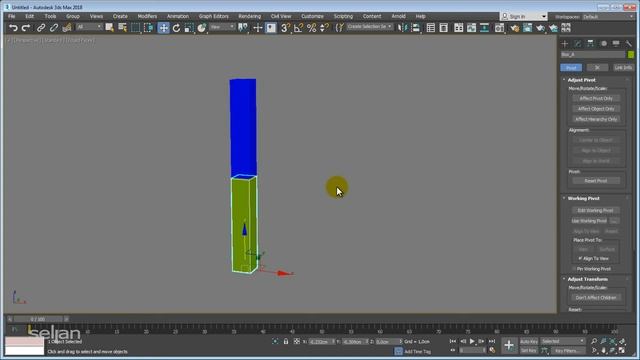Select the Select and Place tool
Image resolution: width=640 pixels, height=360 pixels.
(x=202, y=28)
